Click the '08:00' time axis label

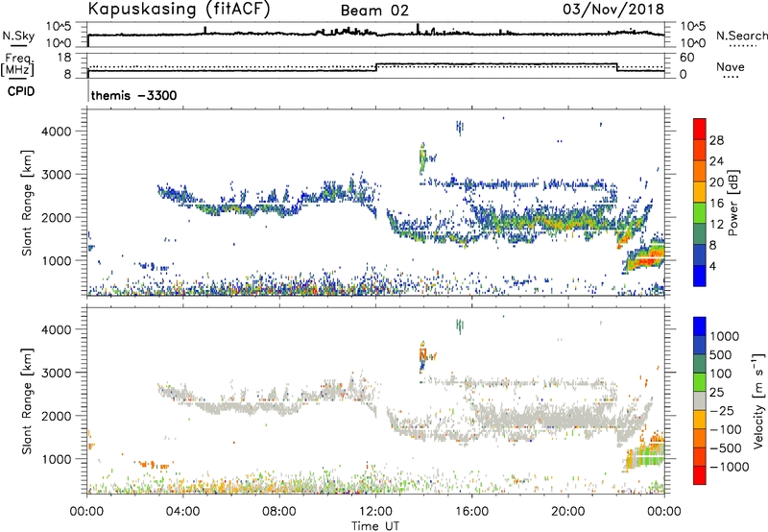click(279, 512)
